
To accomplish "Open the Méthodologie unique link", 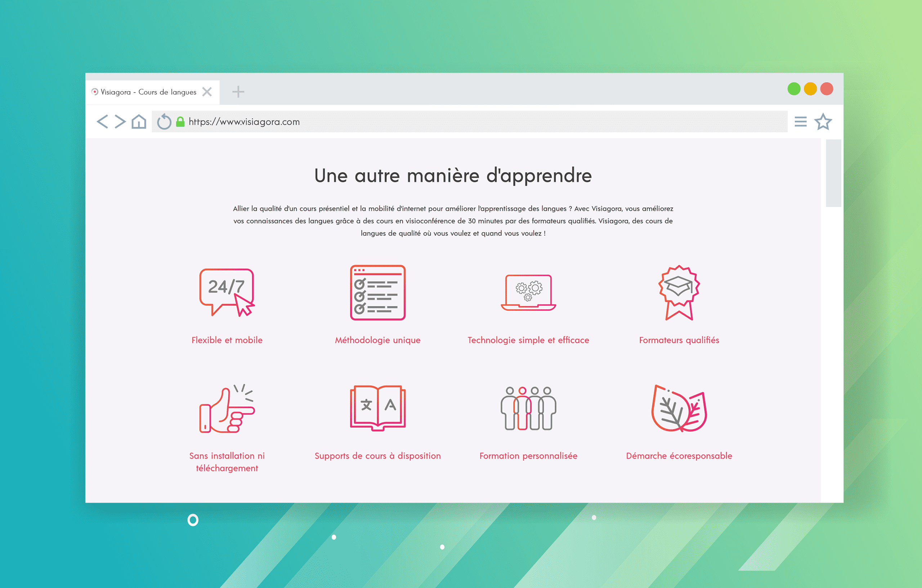I will pos(378,340).
